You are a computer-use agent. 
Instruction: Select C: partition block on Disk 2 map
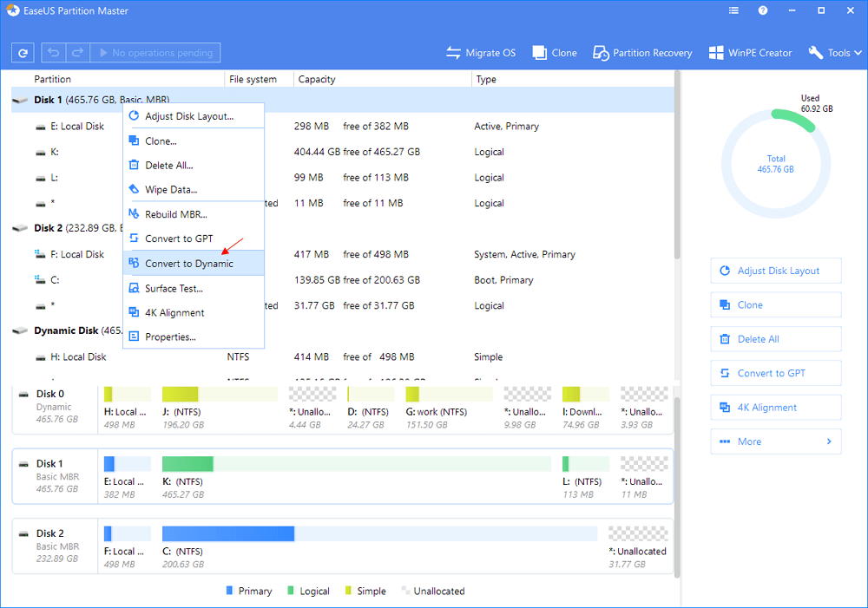coord(379,533)
